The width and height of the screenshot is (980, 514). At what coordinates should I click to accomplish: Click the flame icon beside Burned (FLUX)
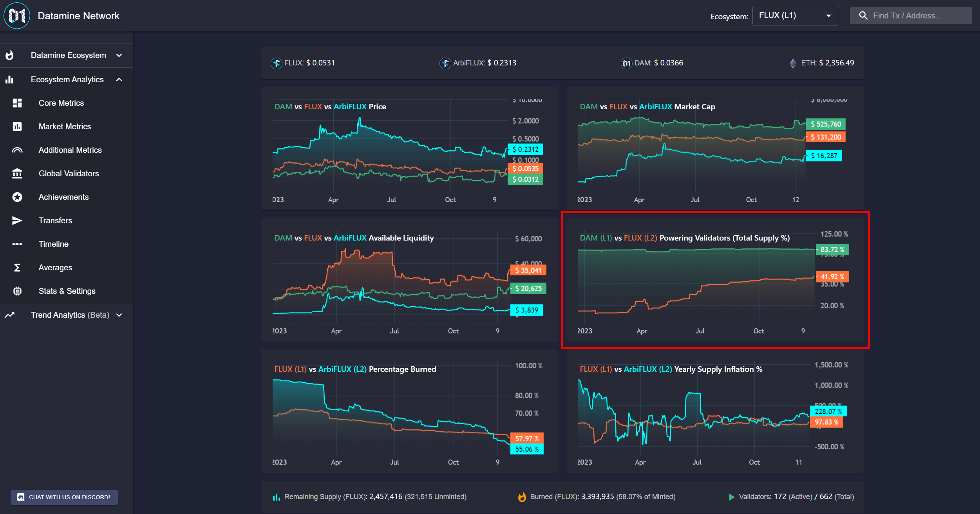[x=522, y=497]
